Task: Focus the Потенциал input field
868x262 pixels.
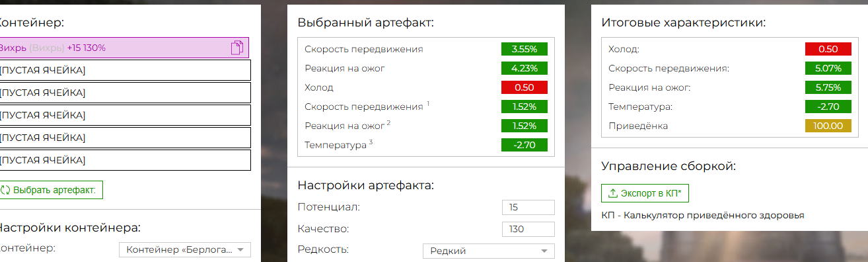Action: [x=528, y=208]
